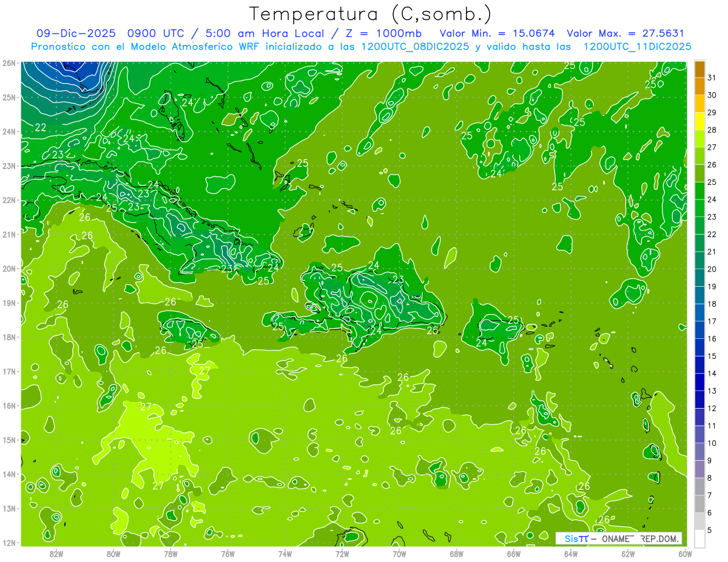
Task: Click the longitude label "74W"
Action: [x=285, y=553]
